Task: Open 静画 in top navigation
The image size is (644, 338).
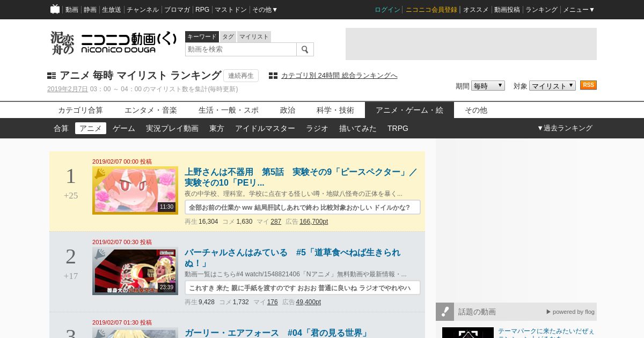Action: [90, 10]
